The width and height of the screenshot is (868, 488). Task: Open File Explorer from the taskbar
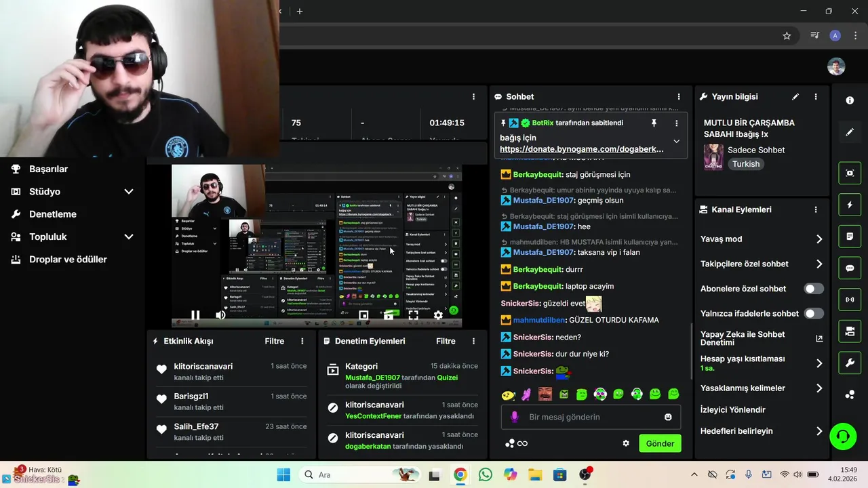pyautogui.click(x=535, y=474)
